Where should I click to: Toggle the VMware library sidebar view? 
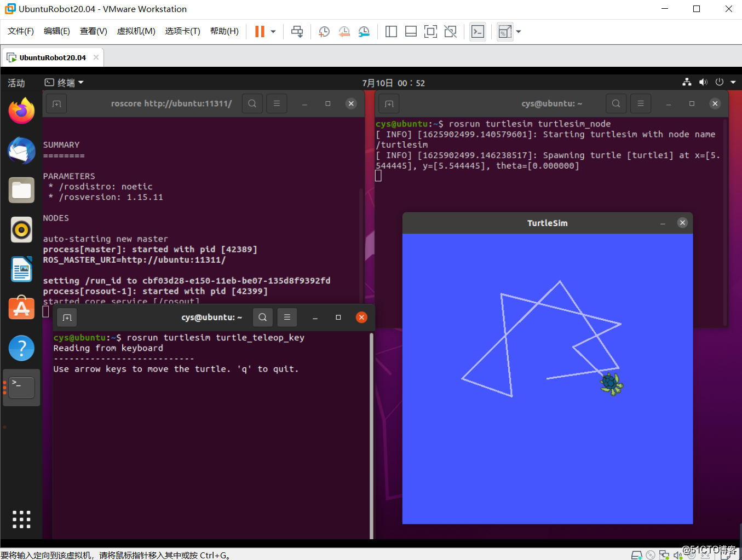point(391,32)
